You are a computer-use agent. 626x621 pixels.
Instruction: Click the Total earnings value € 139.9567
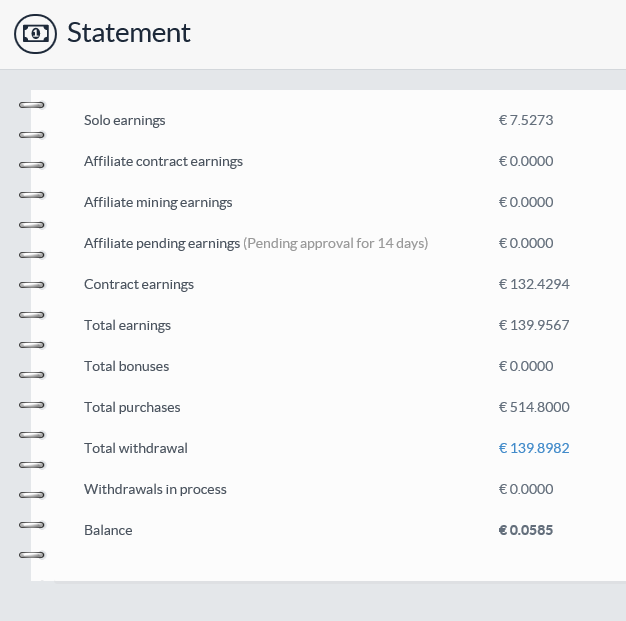coord(534,325)
